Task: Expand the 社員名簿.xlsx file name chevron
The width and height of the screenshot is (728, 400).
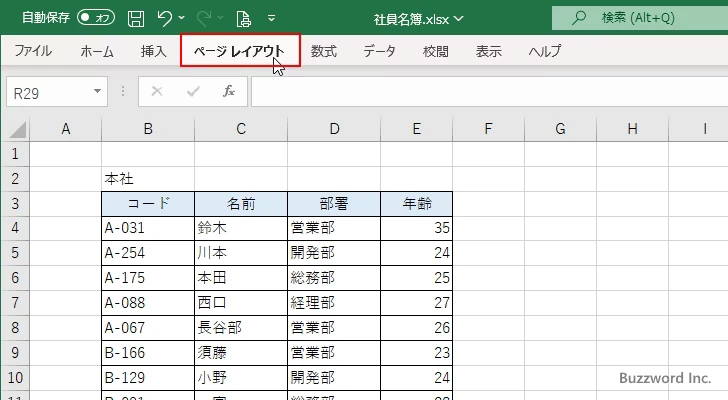Action: (459, 19)
